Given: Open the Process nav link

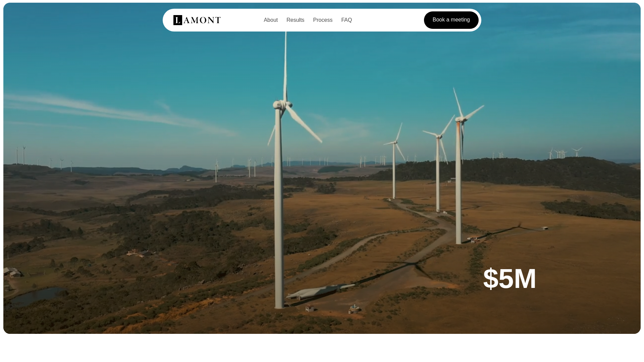Looking at the screenshot, I should [x=323, y=20].
